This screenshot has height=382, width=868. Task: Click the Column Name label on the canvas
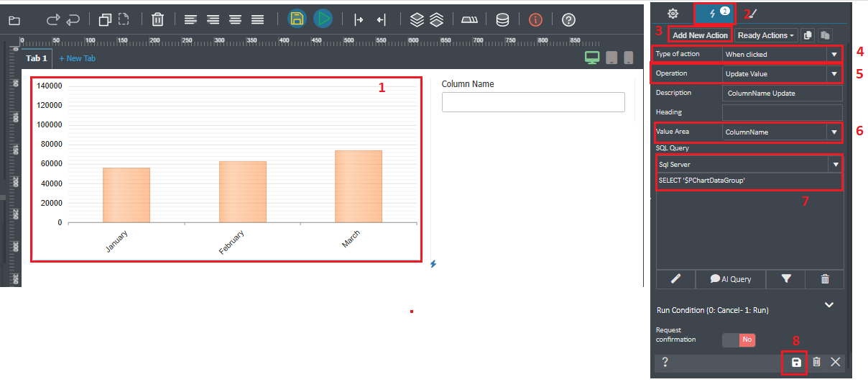(x=468, y=84)
